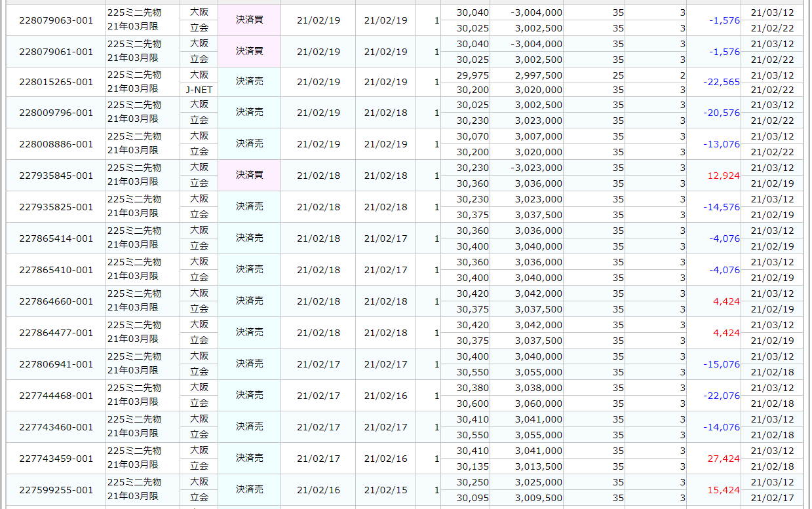Click the 21年03月限 cell in row 227744468-001

point(132,402)
